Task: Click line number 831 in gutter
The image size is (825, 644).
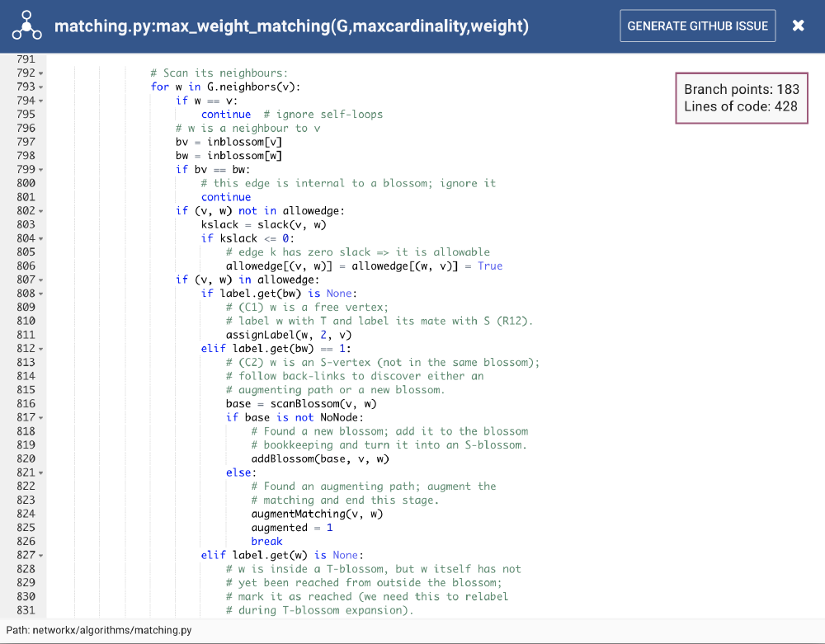Action: pos(26,610)
